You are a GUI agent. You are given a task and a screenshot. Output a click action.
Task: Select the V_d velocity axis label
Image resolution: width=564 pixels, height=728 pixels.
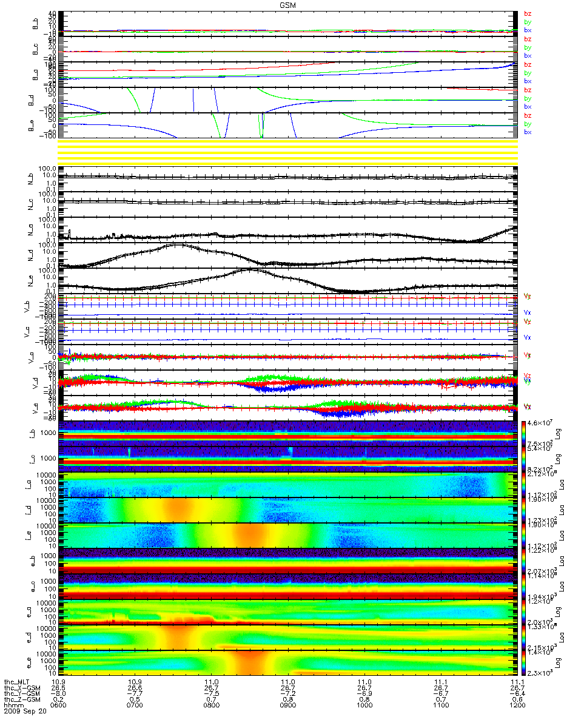pos(35,382)
